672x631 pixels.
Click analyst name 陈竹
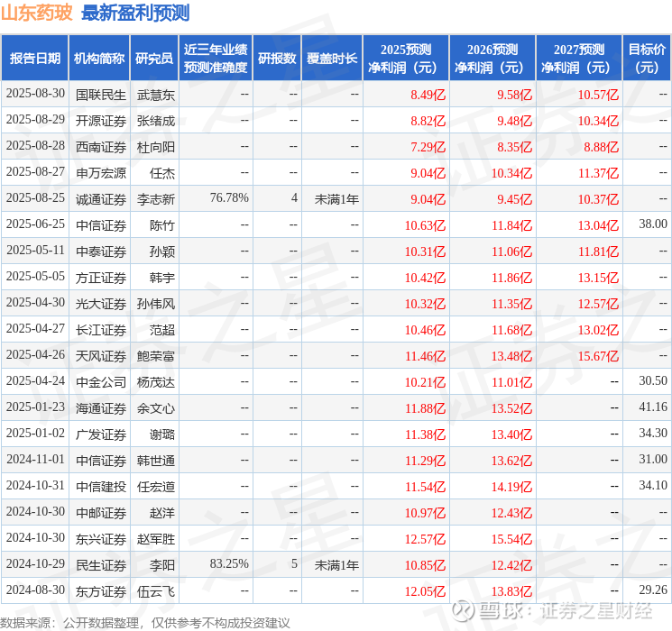click(x=162, y=225)
